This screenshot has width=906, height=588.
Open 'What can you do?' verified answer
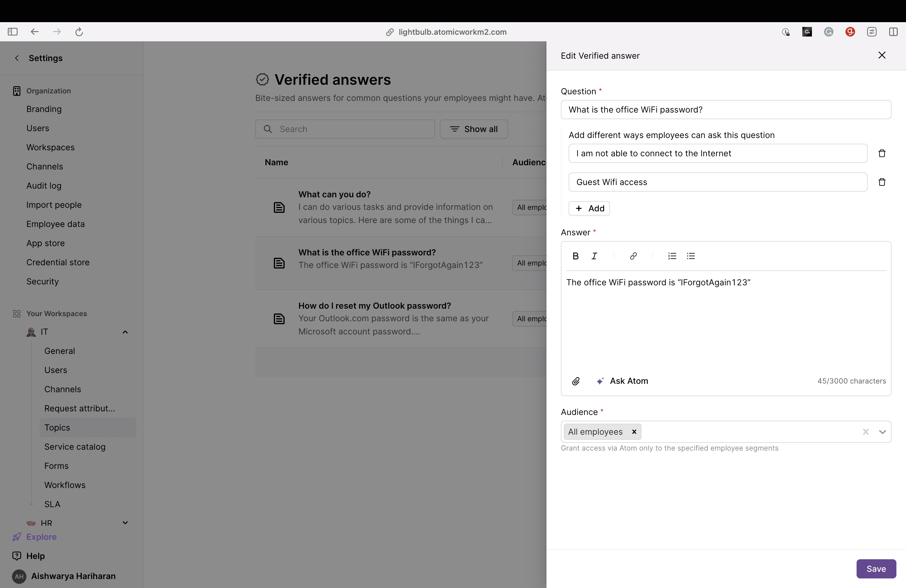[401, 207]
